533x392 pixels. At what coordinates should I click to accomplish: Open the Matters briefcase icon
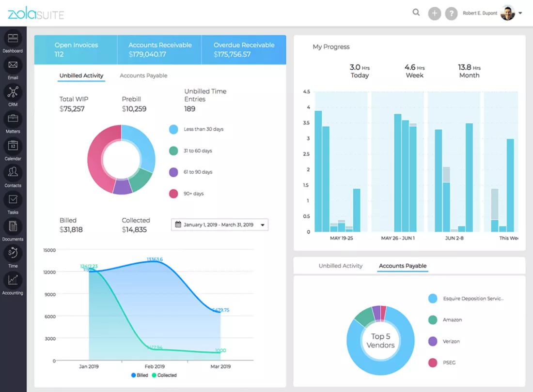click(x=13, y=119)
